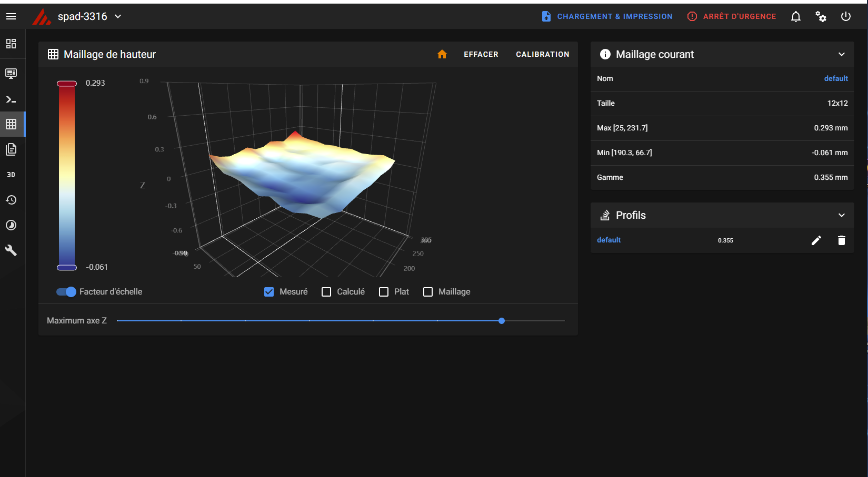Edit the default profile with pencil icon

(x=816, y=240)
